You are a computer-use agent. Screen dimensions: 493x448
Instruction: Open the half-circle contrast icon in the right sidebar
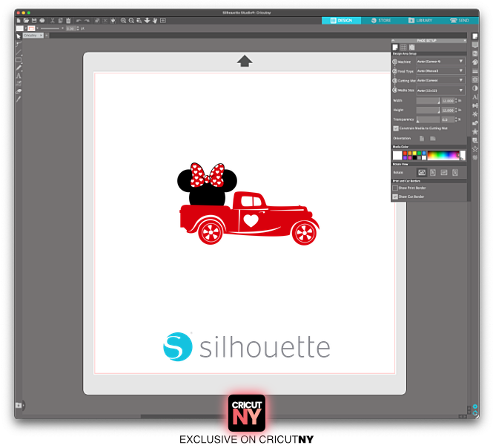click(x=475, y=88)
